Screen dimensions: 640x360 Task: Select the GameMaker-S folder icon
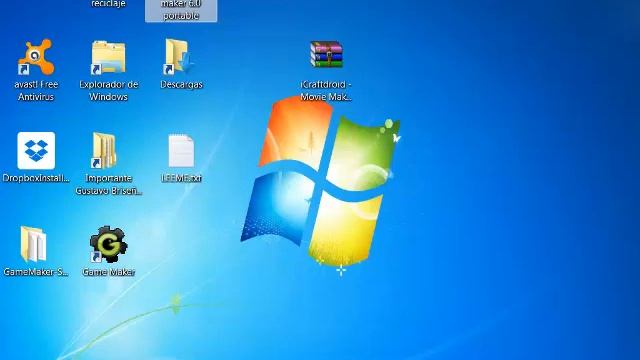coord(33,244)
